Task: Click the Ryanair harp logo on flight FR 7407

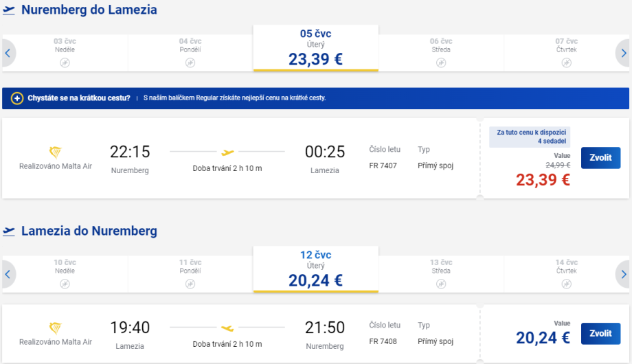Action: [x=56, y=152]
